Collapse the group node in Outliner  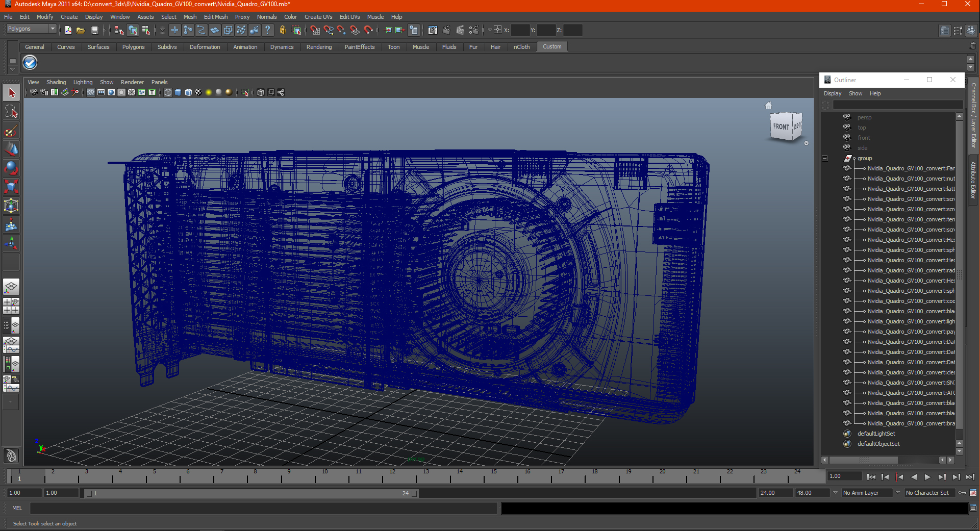click(x=824, y=158)
